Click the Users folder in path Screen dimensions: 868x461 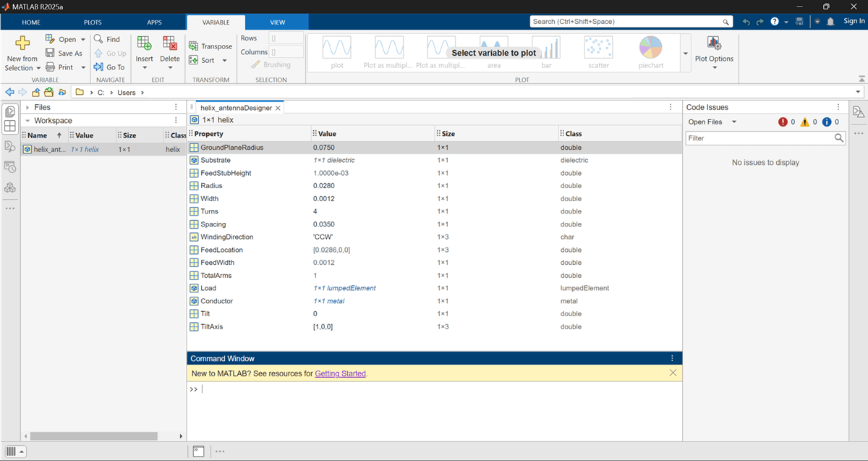127,93
